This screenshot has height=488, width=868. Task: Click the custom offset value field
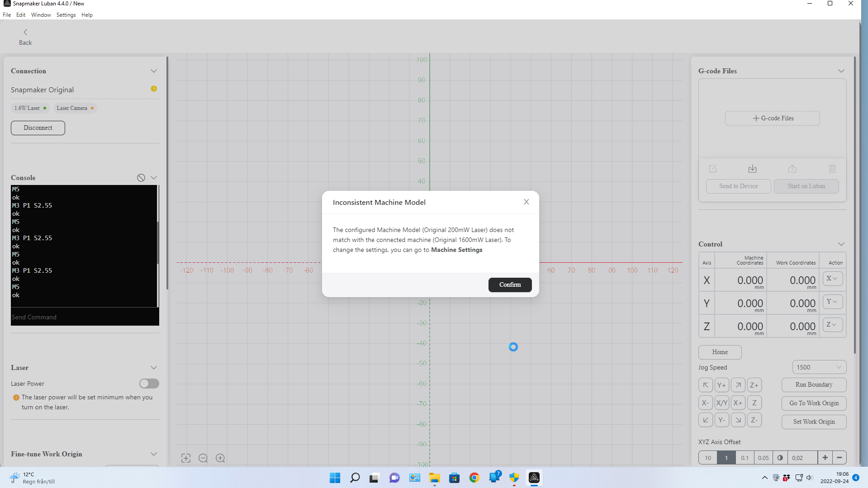coord(802,458)
